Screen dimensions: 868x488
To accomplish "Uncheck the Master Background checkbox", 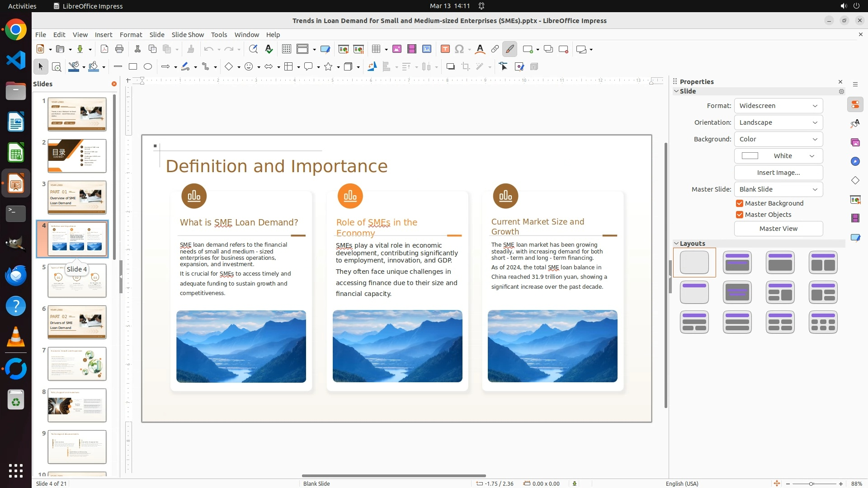I will click(x=740, y=203).
